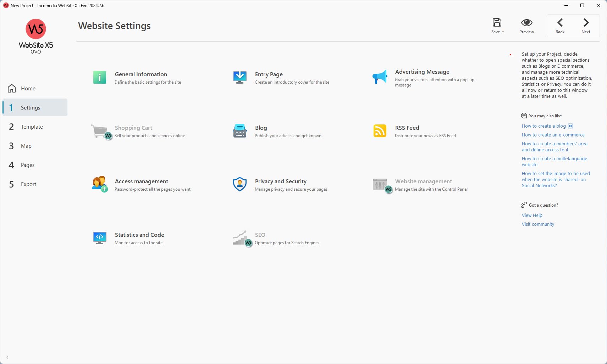Open the General Information settings icon
This screenshot has height=364, width=607.
(99, 77)
